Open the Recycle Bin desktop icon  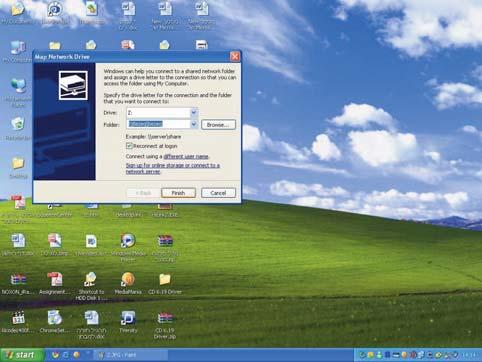pyautogui.click(x=18, y=124)
